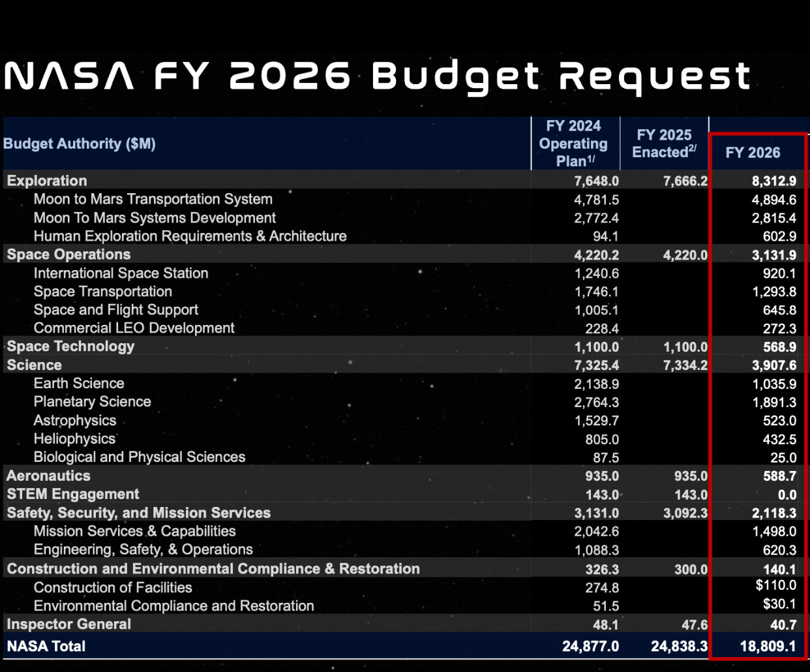
Task: Select 'Construction and Environmental Compliance & Restoration' label
Action: [x=213, y=568]
